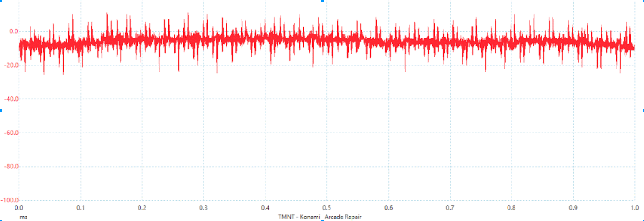This screenshot has width=644, height=221.
Task: Click the 0.5 tick label on the time axis
Action: 326,208
